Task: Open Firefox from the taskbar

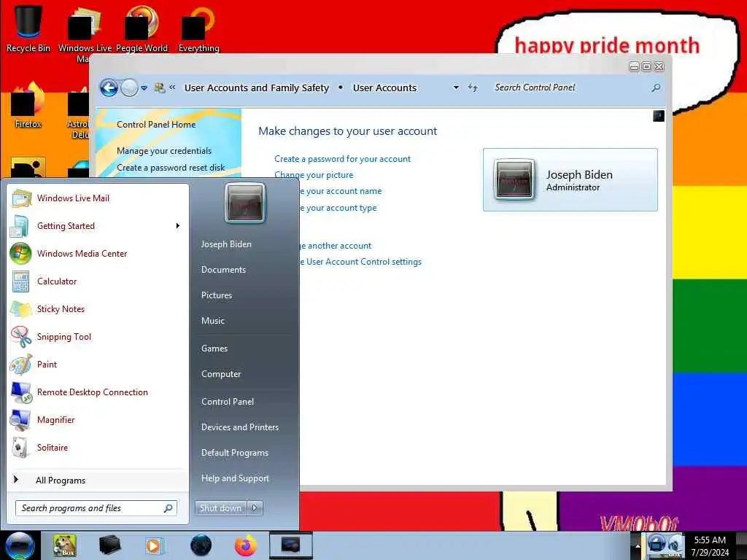Action: point(245,545)
